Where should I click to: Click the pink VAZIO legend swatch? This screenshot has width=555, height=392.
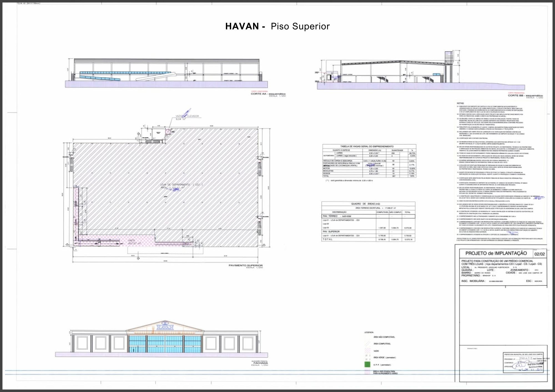[x=367, y=351]
